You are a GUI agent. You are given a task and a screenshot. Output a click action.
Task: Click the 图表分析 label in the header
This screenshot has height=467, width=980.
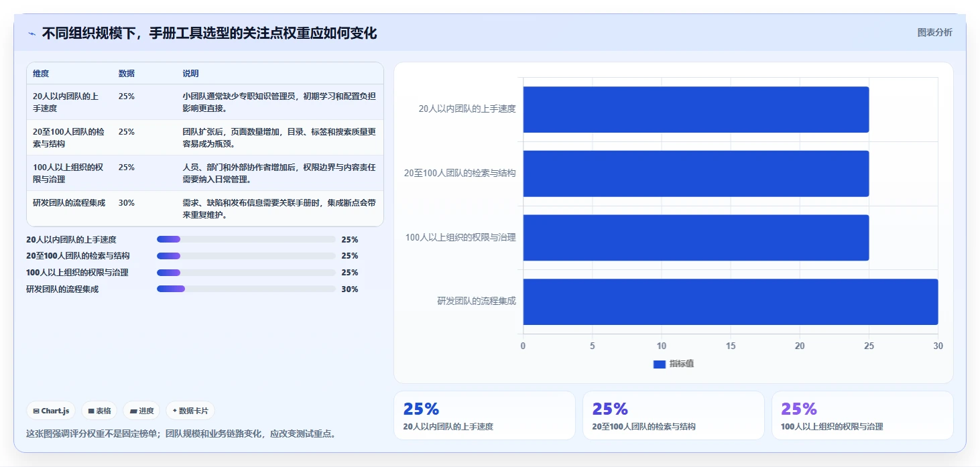[x=934, y=33]
